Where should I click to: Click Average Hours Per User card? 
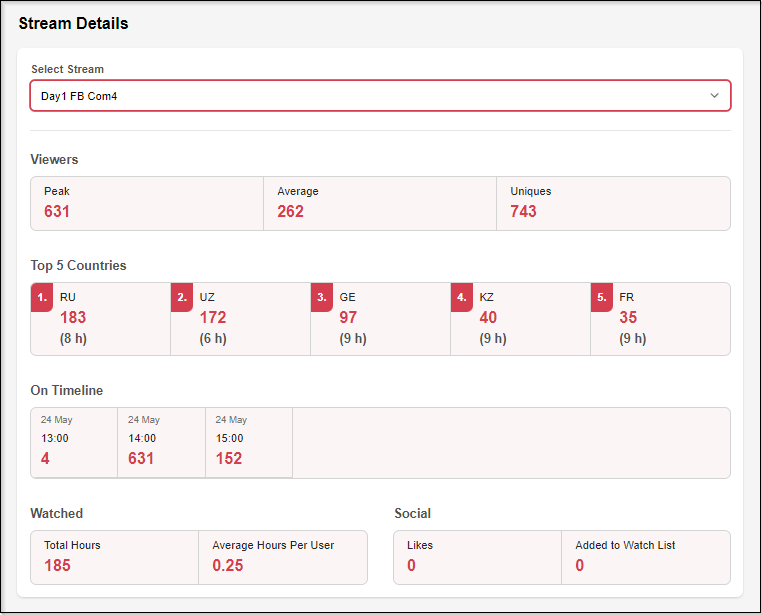coord(283,557)
